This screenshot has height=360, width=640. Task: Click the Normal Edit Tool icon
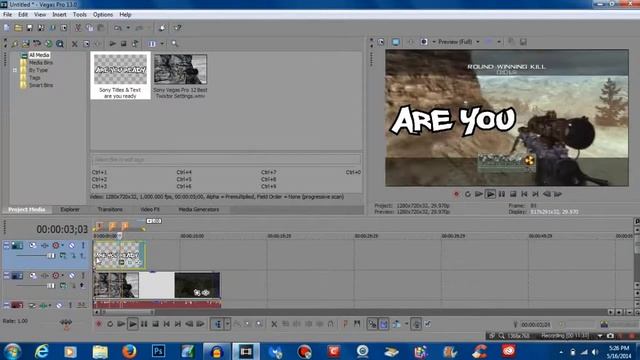click(218, 324)
